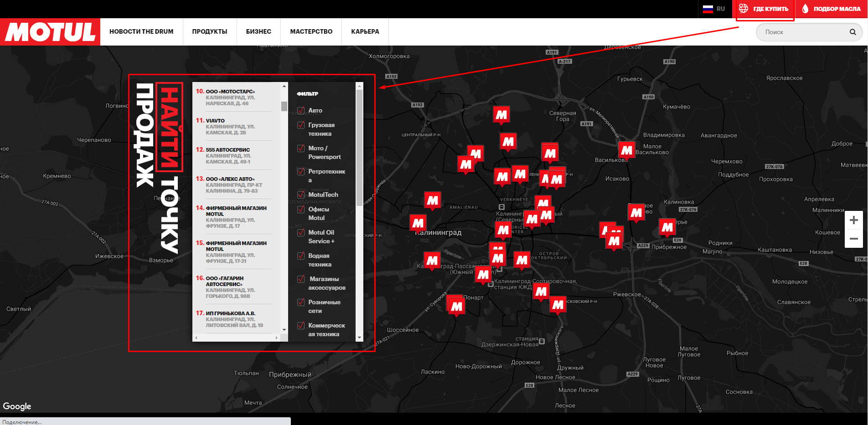Open ООО «МОТОСТАРС» location entry
868x425 pixels.
tap(233, 97)
